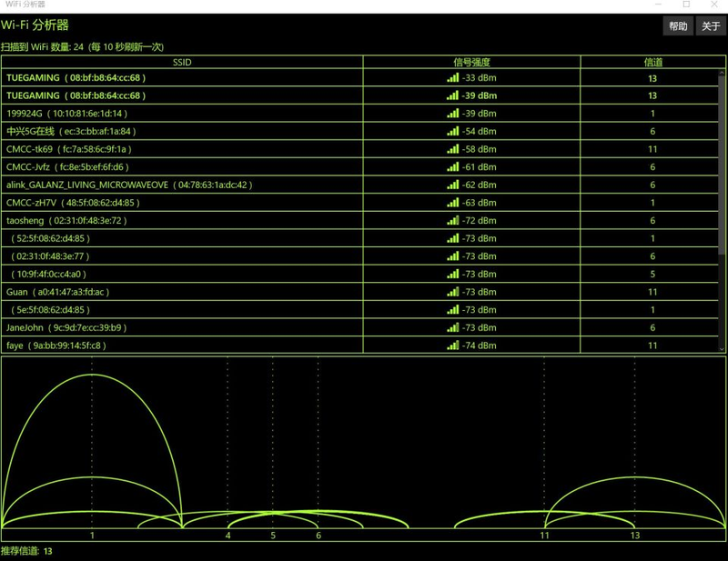Click channel 13 label on the graph
The image size is (728, 561).
pos(635,536)
